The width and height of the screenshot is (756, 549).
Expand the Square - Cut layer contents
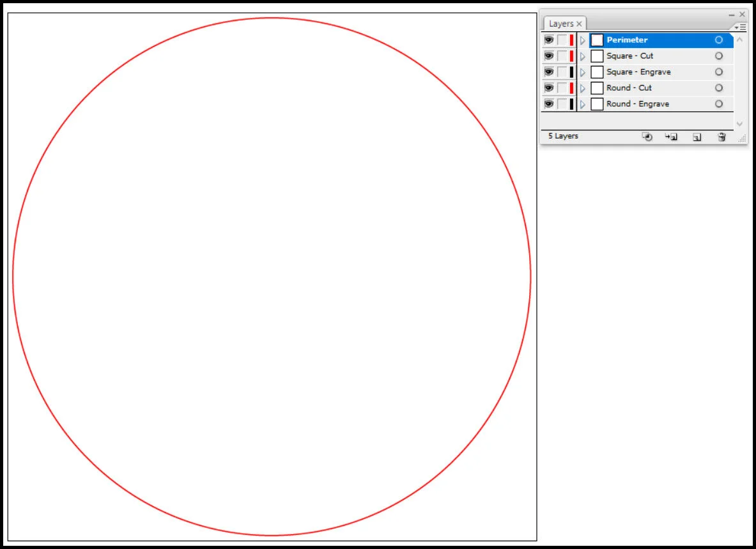pos(582,56)
